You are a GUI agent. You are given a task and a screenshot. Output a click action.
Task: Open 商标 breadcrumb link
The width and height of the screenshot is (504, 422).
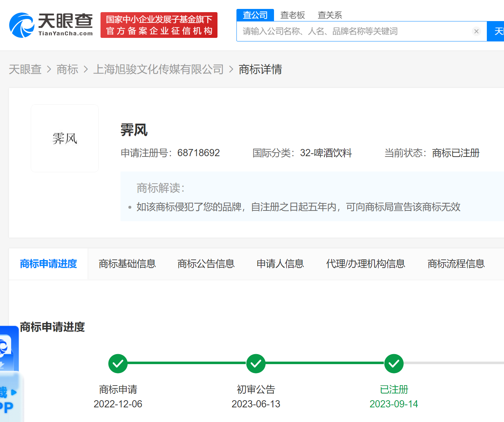67,69
